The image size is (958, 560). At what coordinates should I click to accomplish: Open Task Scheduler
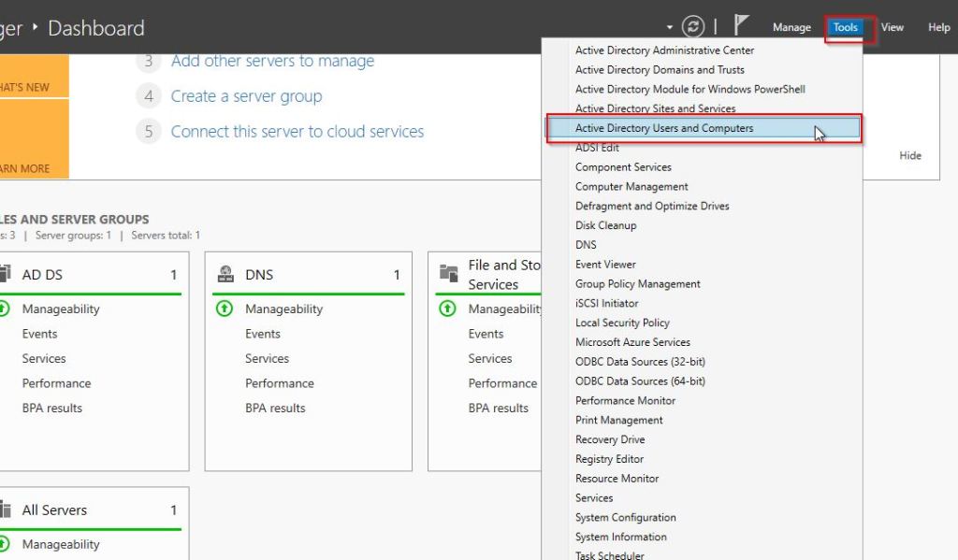click(609, 555)
